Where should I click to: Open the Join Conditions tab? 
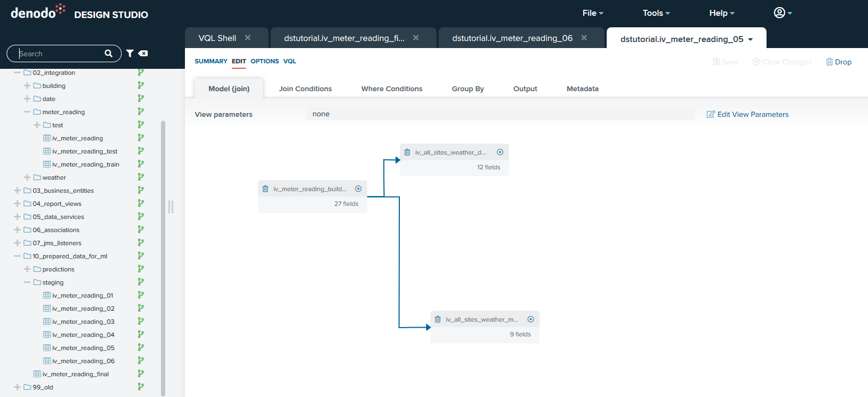[x=306, y=88]
